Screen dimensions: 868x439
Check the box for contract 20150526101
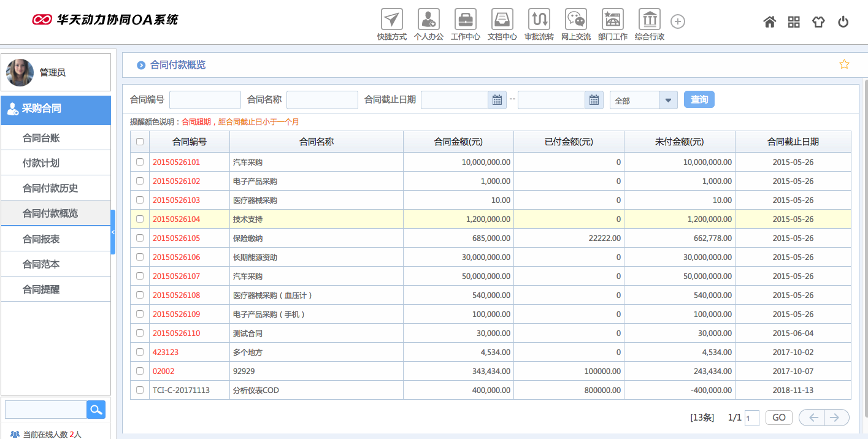140,162
